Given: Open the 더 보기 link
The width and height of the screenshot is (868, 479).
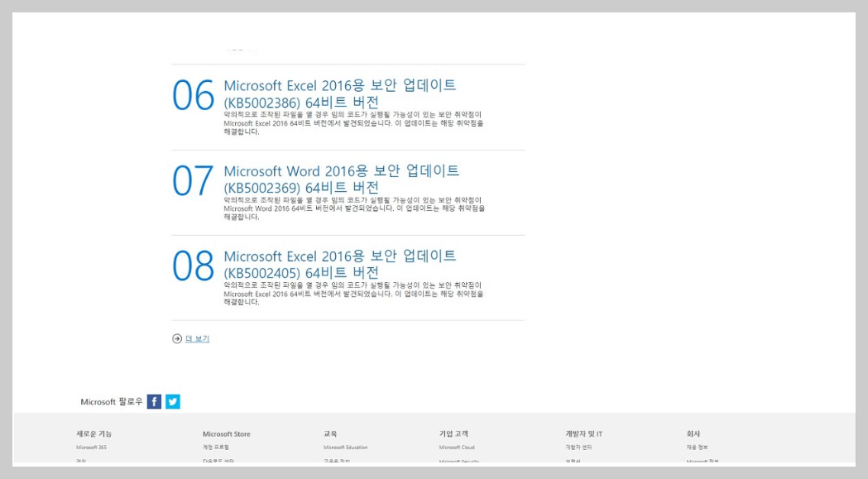Looking at the screenshot, I should pos(197,339).
